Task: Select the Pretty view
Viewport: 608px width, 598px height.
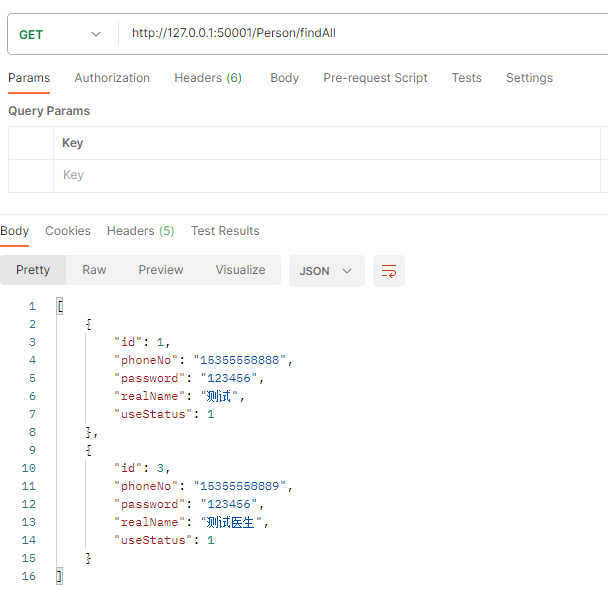Action: coord(33,270)
